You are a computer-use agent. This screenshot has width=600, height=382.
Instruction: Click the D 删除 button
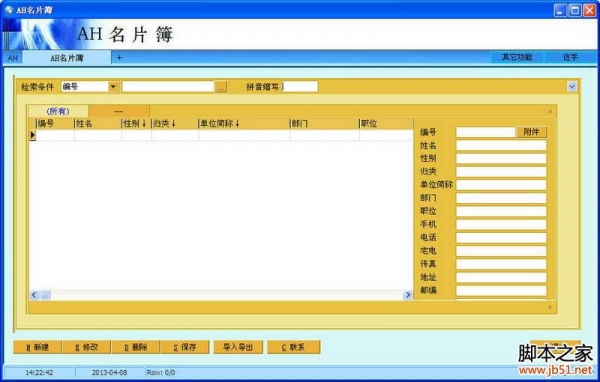click(136, 347)
